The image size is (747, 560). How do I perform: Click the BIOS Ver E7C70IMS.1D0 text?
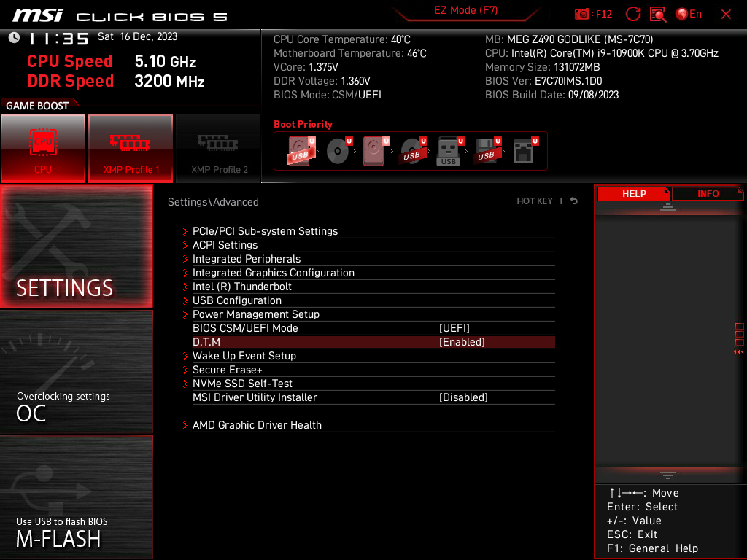tap(543, 81)
